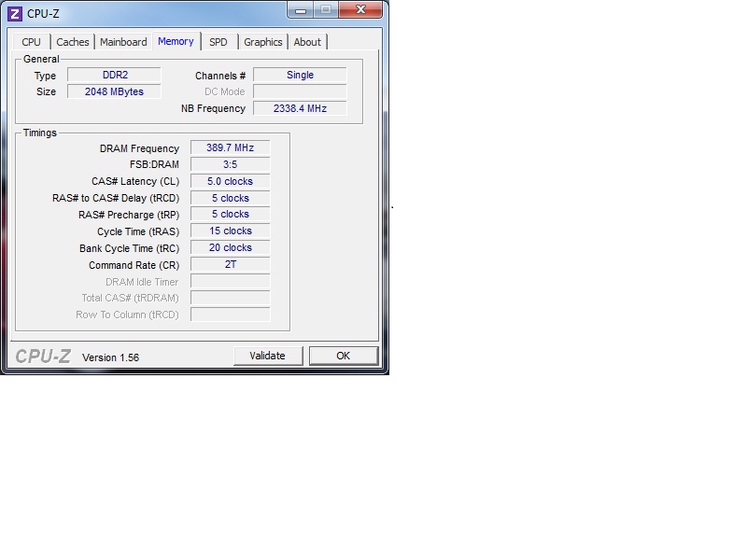Image resolution: width=747 pixels, height=560 pixels.
Task: Click the CAS# Latency (CL) label
Action: pos(135,181)
